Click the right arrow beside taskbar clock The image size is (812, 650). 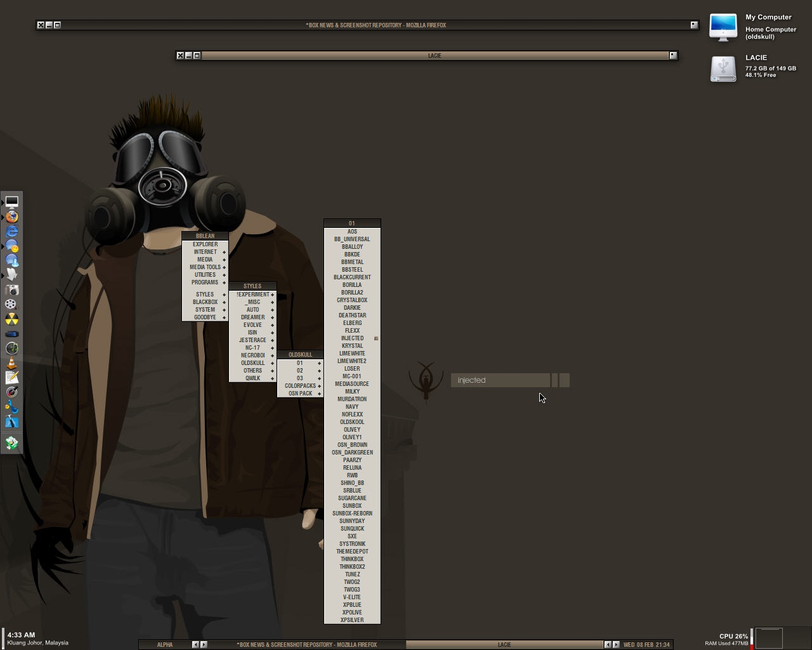616,645
